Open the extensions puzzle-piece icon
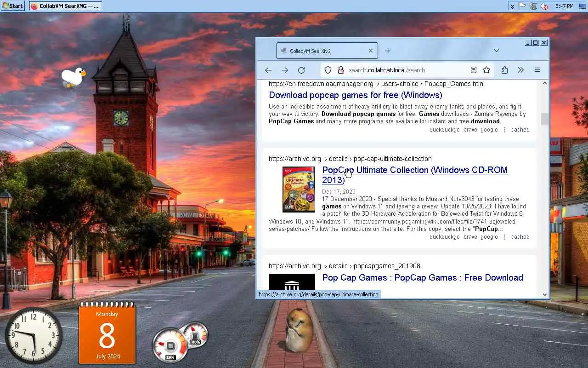Image resolution: width=588 pixels, height=368 pixels. click(504, 70)
